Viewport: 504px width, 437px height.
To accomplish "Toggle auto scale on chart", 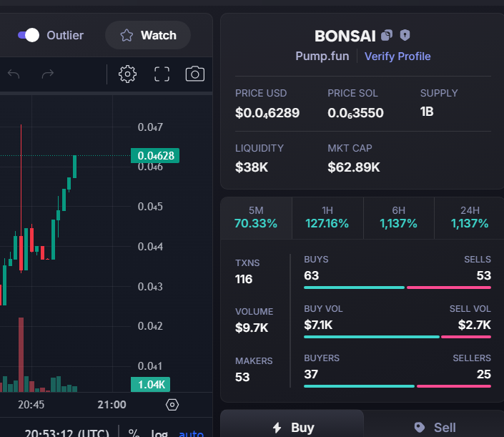I will (x=192, y=433).
